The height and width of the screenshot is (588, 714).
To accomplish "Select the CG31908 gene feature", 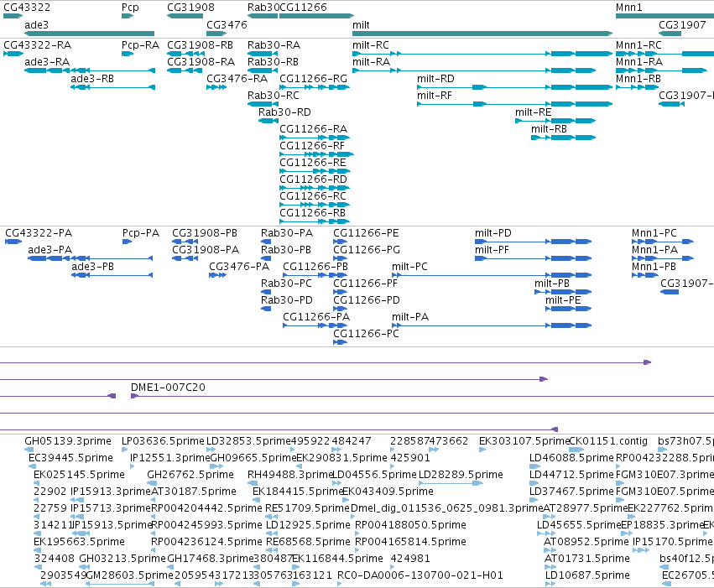I will [x=185, y=16].
